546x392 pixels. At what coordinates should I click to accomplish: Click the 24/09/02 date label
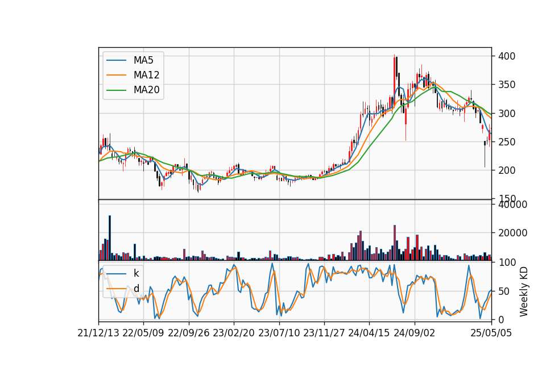415,333
